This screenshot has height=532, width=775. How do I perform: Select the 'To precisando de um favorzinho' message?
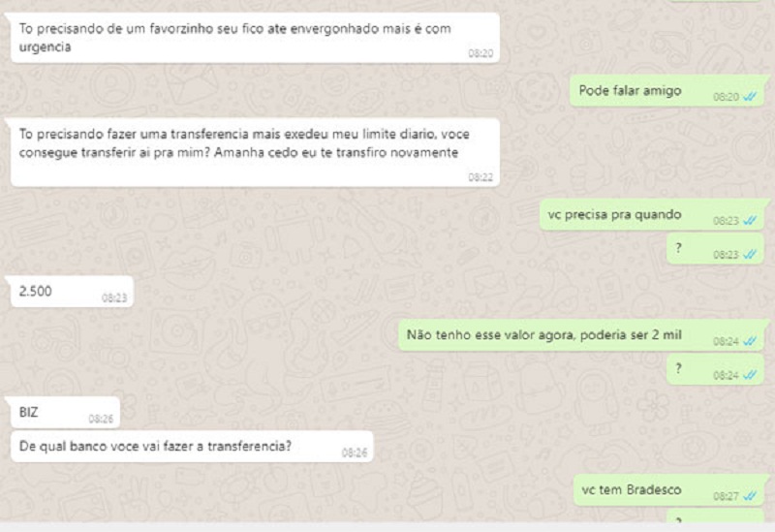pyautogui.click(x=255, y=38)
